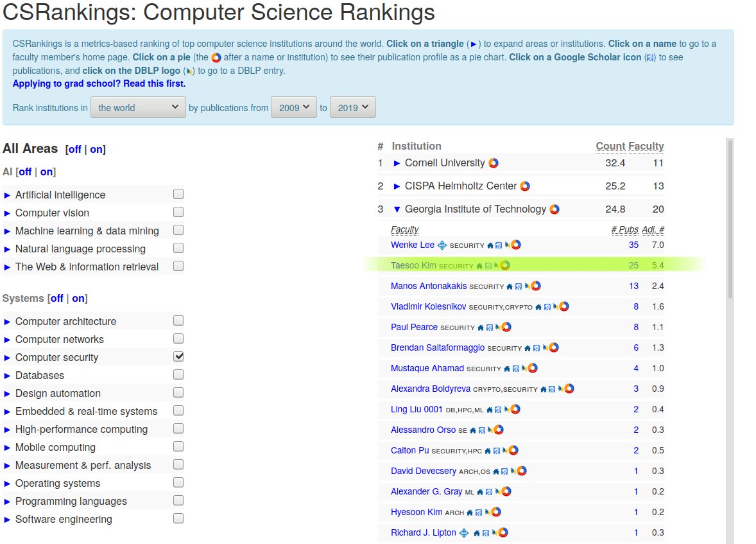The height and width of the screenshot is (544, 756).
Task: Open Ling Liu 0001's pie chart icon
Action: [x=515, y=409]
